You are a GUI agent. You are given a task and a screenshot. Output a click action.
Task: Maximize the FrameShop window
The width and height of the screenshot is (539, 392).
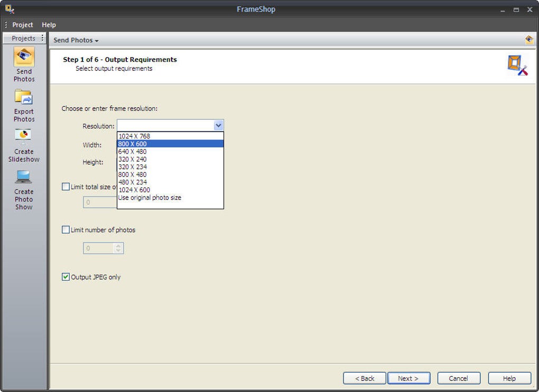[x=516, y=10]
